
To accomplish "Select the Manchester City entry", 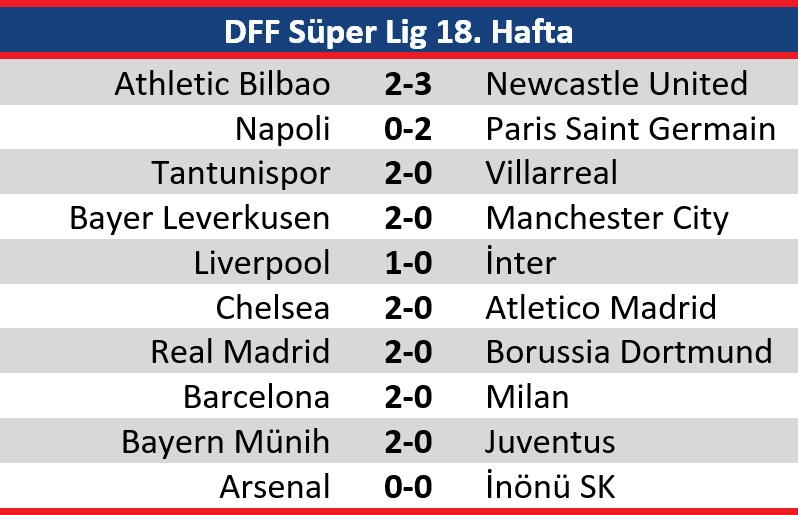I will (x=608, y=219).
